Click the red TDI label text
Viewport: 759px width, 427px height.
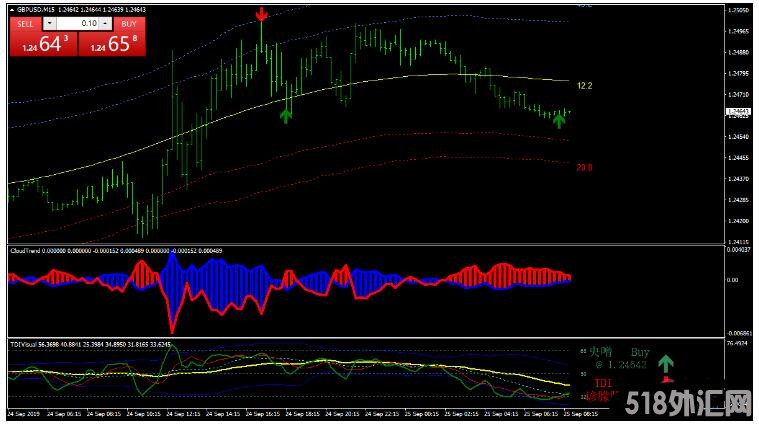point(603,383)
